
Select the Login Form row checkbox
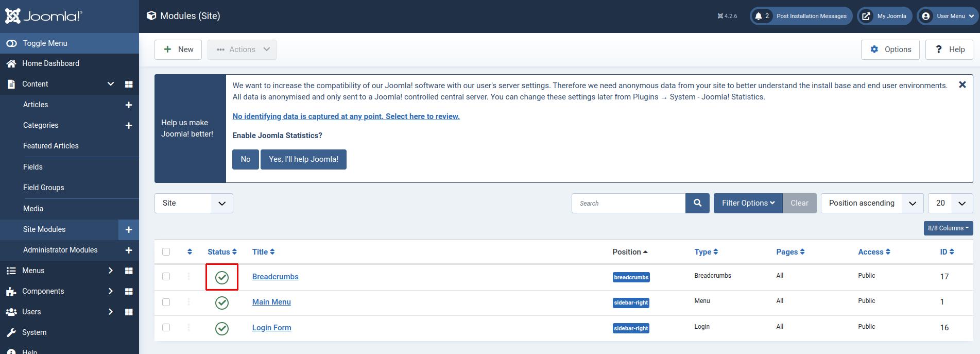[166, 327]
